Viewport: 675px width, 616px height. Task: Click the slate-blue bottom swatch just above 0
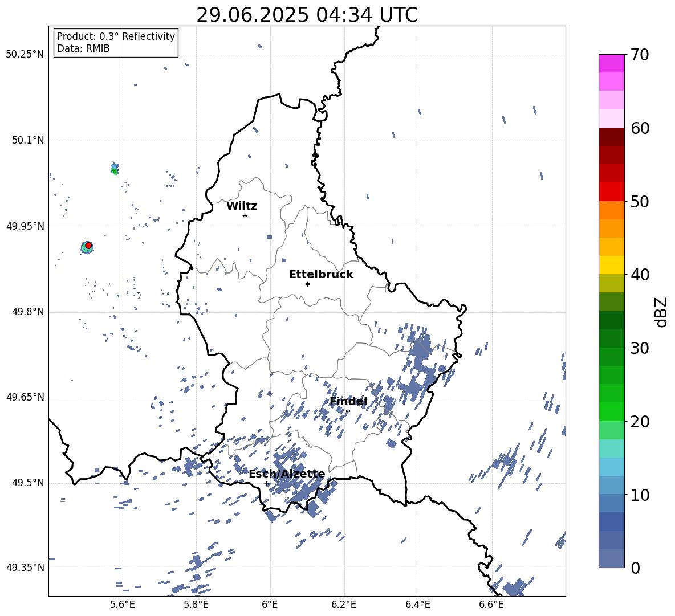pyautogui.click(x=612, y=558)
